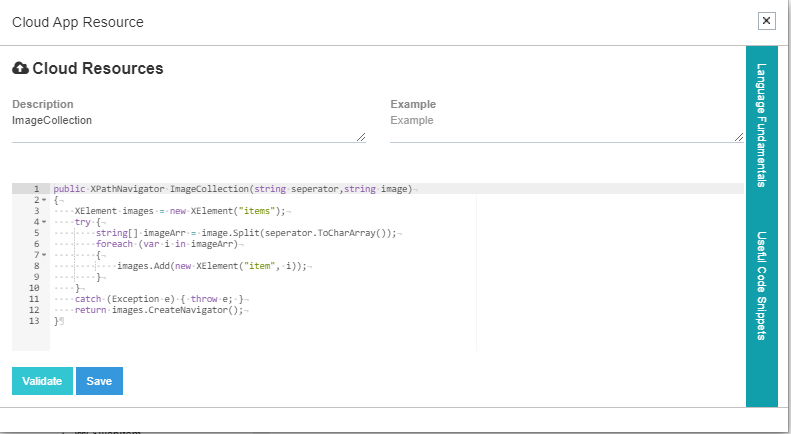Close the Cloud App Resource dialog
This screenshot has width=791, height=434.
[766, 21]
